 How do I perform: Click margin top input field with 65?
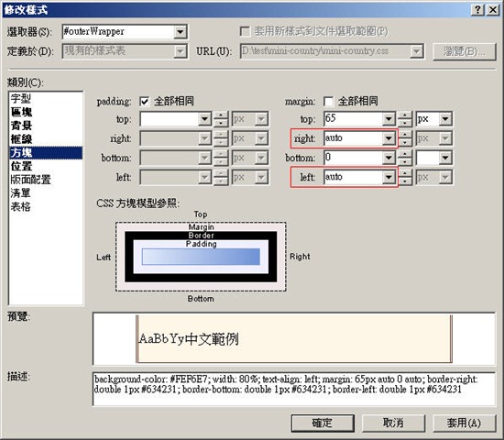pos(353,119)
